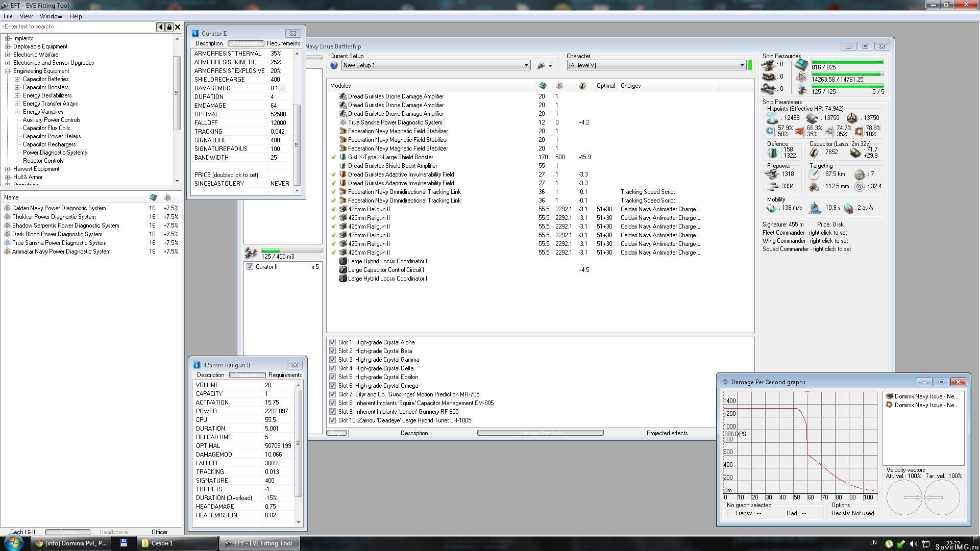980x551 pixels.
Task: Click the Firepower turret DPS icon
Action: coord(771,174)
